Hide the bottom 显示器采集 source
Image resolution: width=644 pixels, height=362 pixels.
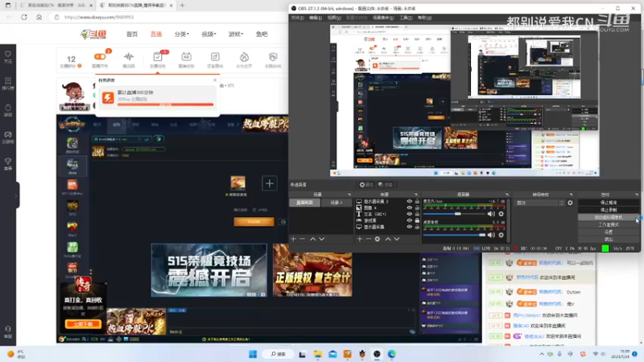point(409,227)
